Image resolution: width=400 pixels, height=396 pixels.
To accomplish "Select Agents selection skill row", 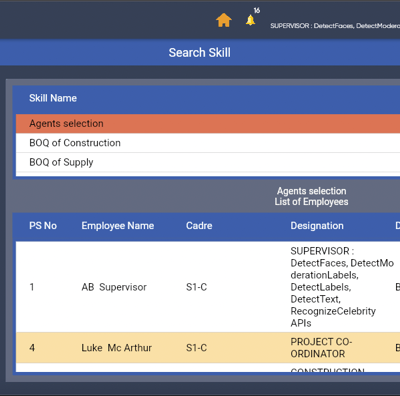I will pyautogui.click(x=208, y=123).
